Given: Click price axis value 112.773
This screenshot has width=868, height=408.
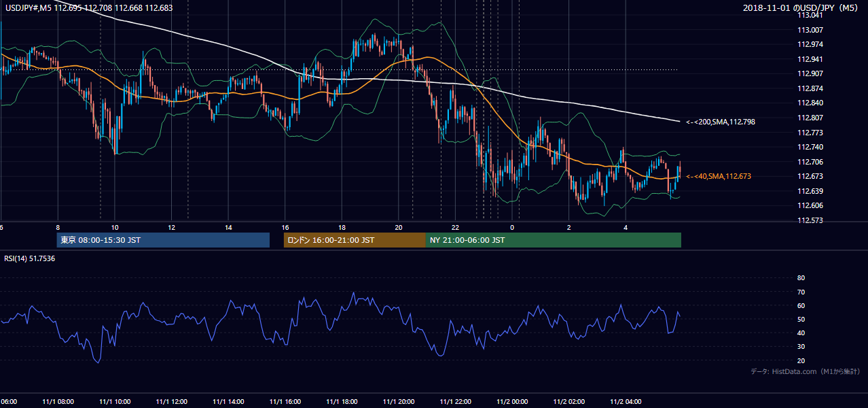Looking at the screenshot, I should point(810,133).
